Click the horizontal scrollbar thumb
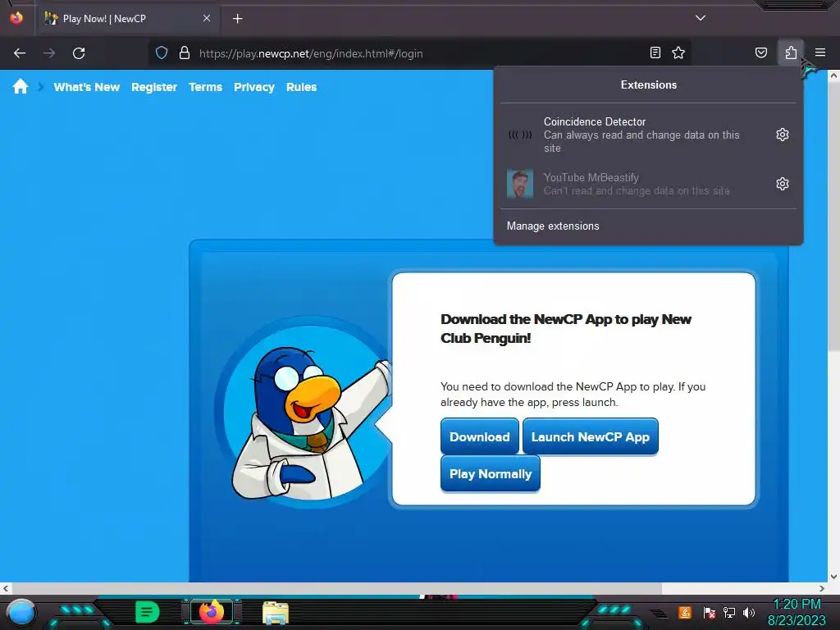 337,588
